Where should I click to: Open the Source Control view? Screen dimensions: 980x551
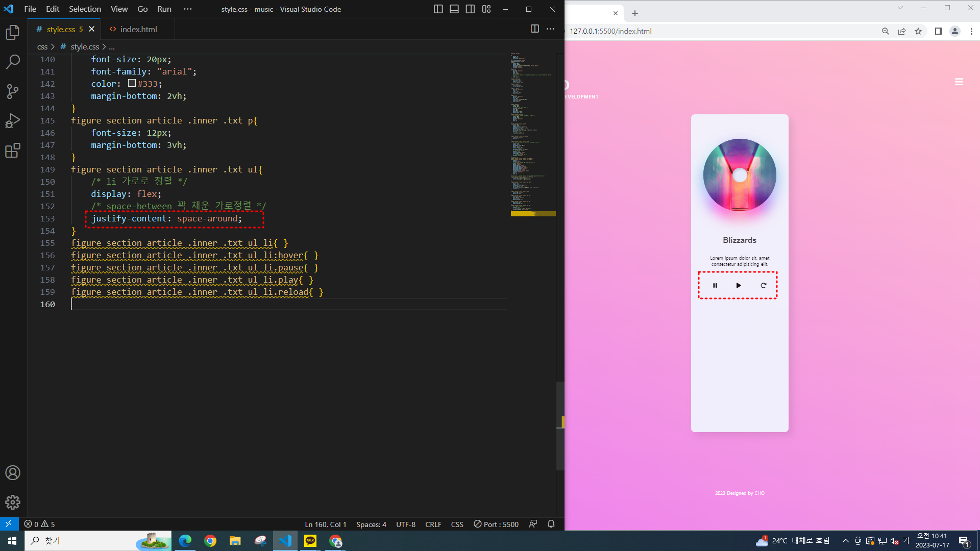click(13, 92)
